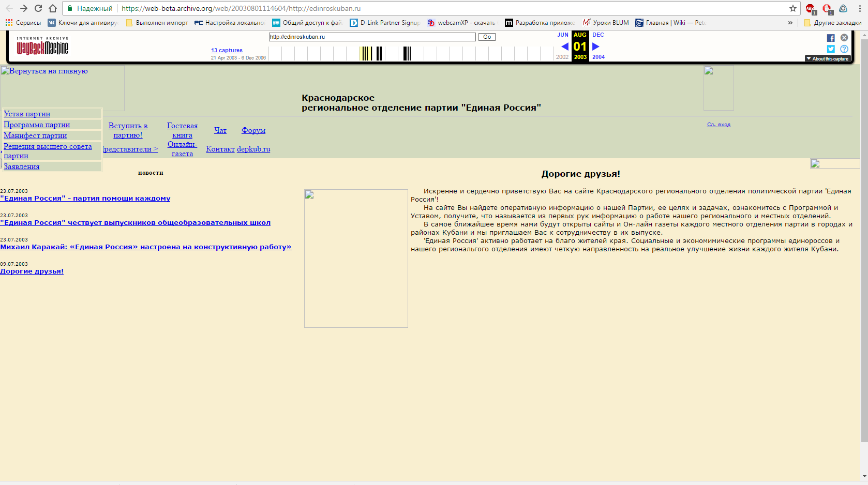
Task: Click the secure Надежный site info badge
Action: point(90,8)
